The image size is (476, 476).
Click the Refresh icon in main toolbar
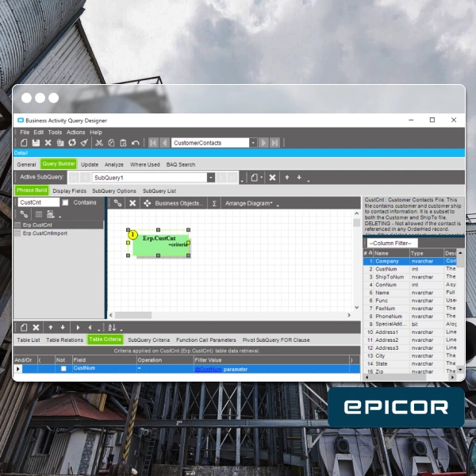tap(72, 143)
